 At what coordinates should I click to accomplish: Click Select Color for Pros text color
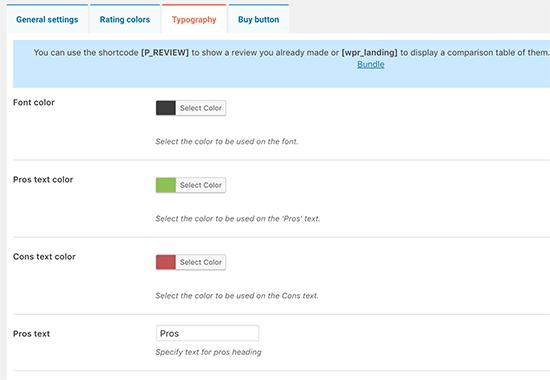[201, 185]
